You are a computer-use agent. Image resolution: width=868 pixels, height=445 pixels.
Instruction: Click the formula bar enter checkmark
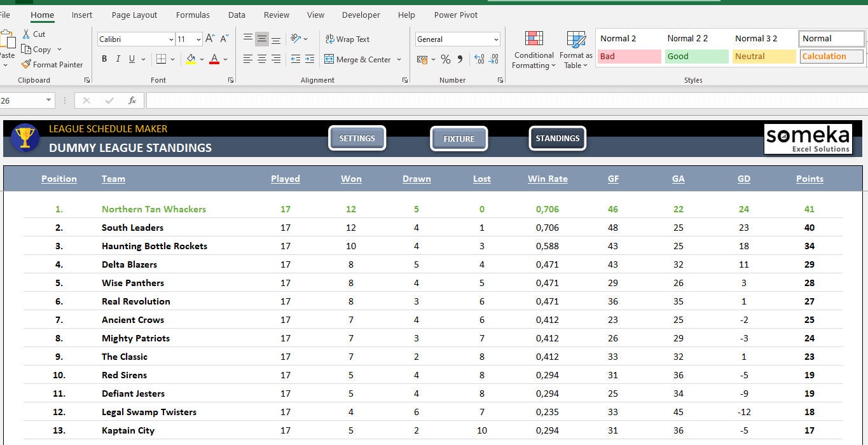coord(109,100)
